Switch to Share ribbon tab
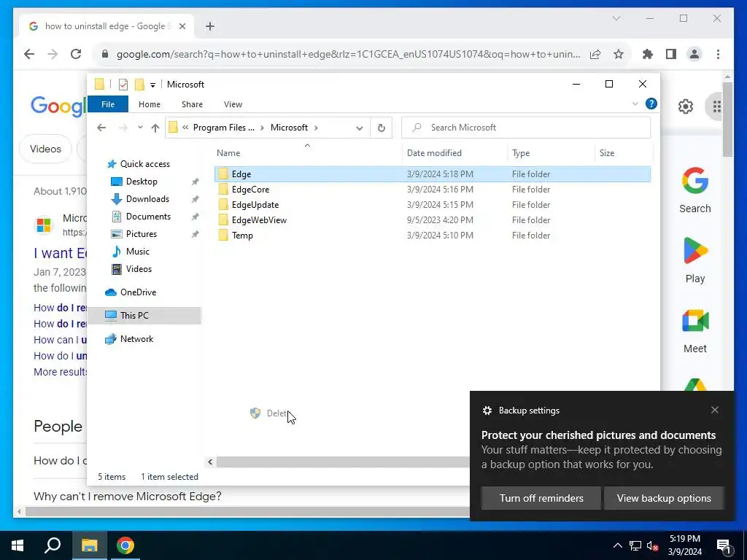Image resolution: width=747 pixels, height=560 pixels. (x=192, y=104)
